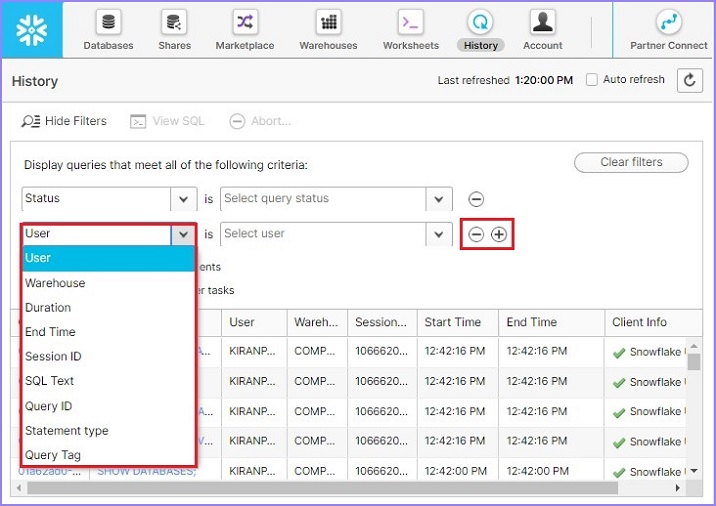Choose Query Tag in the filter list

[x=109, y=455]
